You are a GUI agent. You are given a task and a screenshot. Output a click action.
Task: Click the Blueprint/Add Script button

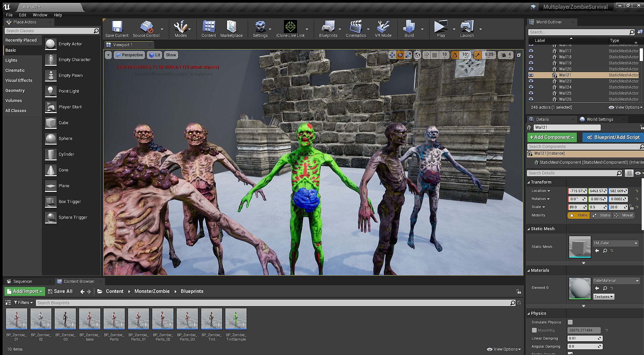613,137
